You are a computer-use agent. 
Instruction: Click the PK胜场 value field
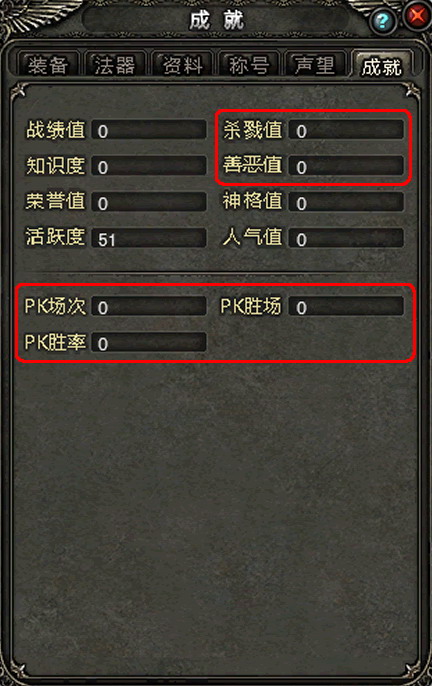point(346,307)
